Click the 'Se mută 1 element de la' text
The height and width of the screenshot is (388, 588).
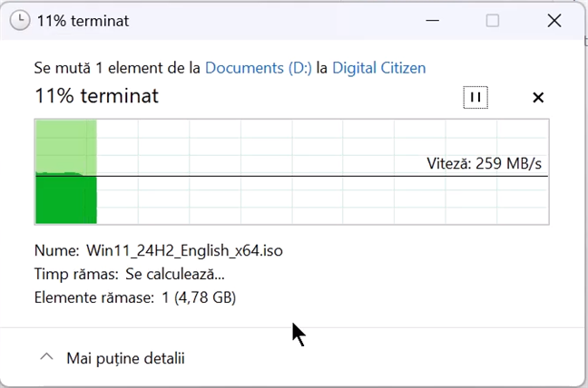click(118, 67)
